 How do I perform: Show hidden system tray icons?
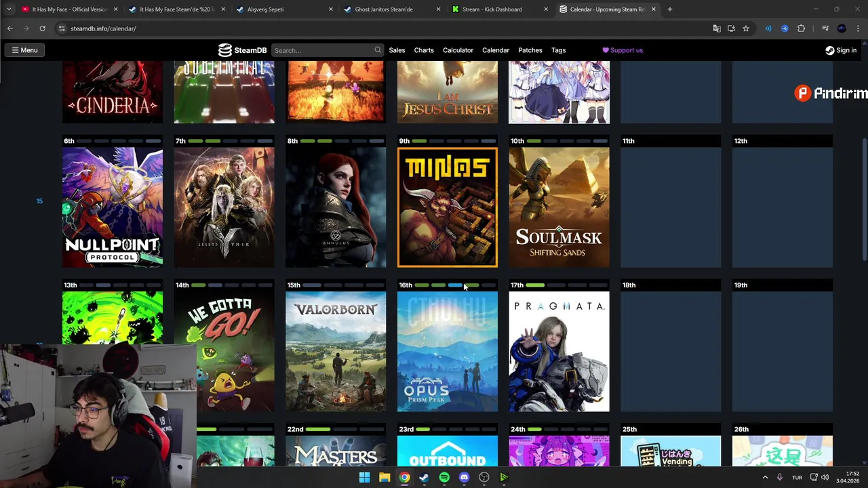tap(766, 477)
